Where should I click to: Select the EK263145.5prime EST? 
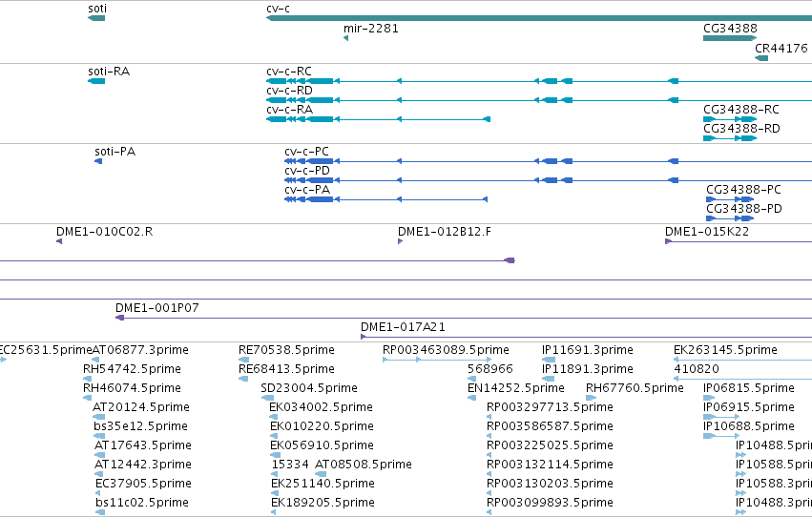(742, 360)
